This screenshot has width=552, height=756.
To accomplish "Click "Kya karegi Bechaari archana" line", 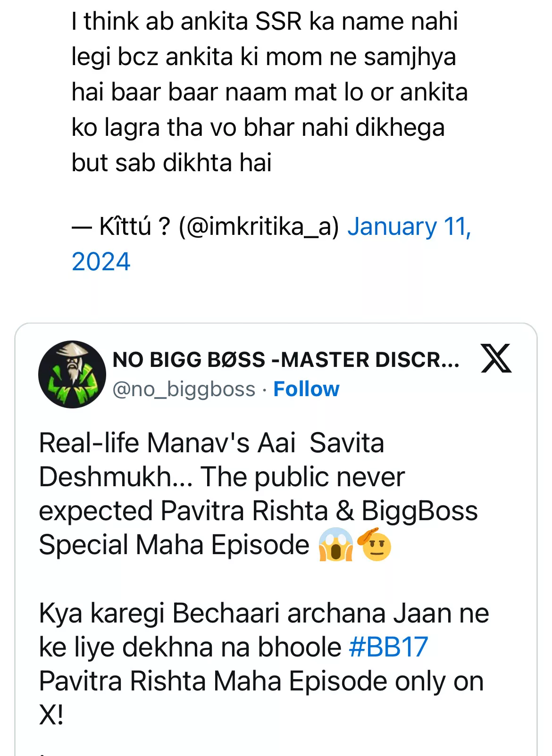I will pyautogui.click(x=264, y=614).
